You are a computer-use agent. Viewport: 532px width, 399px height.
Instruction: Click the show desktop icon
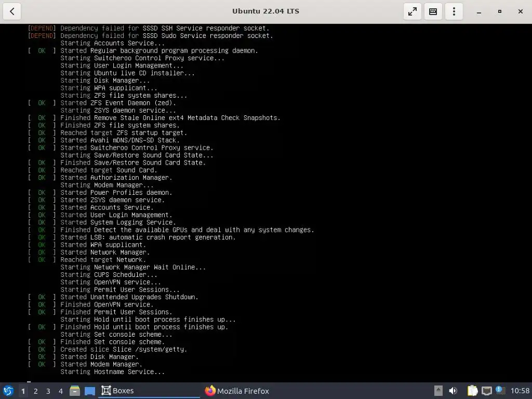coord(89,391)
